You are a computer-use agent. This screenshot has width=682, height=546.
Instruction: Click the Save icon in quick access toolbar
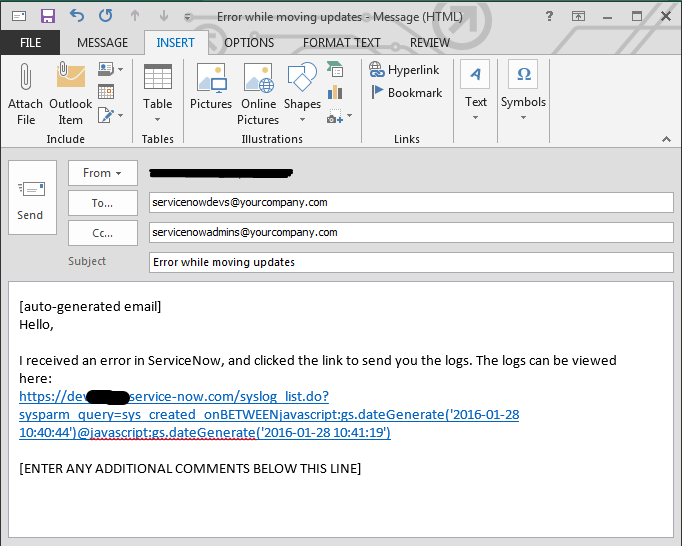tap(46, 17)
